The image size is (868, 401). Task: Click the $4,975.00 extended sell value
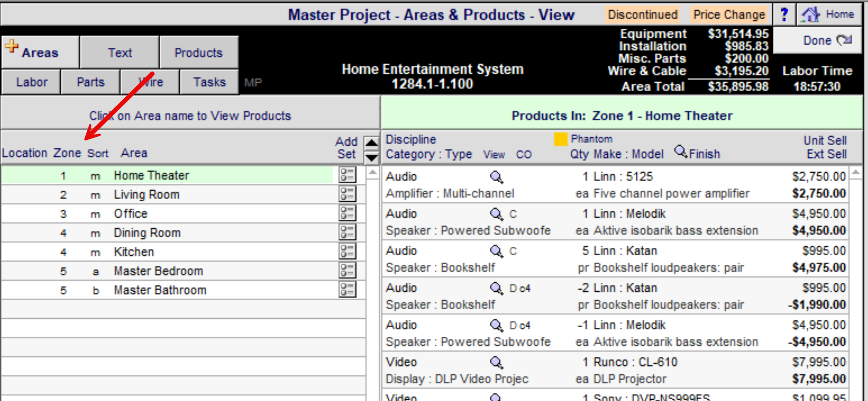(x=819, y=267)
